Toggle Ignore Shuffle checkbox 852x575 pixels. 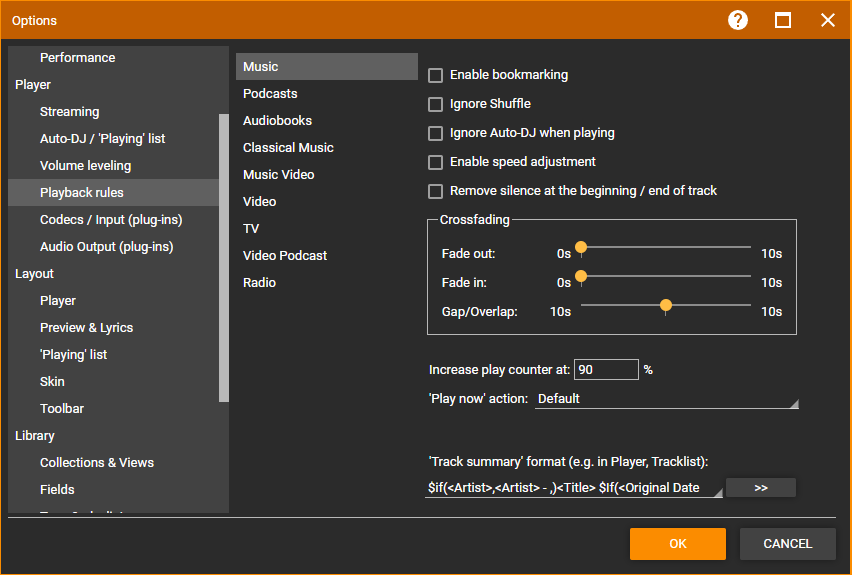click(435, 104)
